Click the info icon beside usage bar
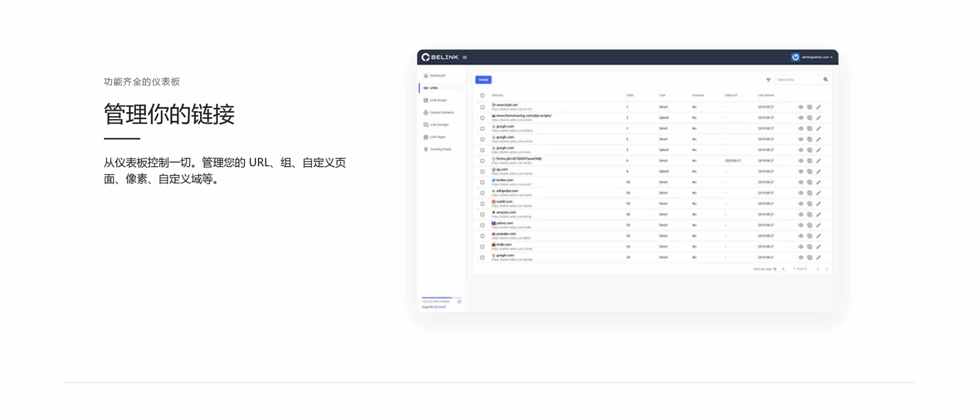Viewport: 980px width, 420px height. pos(459,301)
